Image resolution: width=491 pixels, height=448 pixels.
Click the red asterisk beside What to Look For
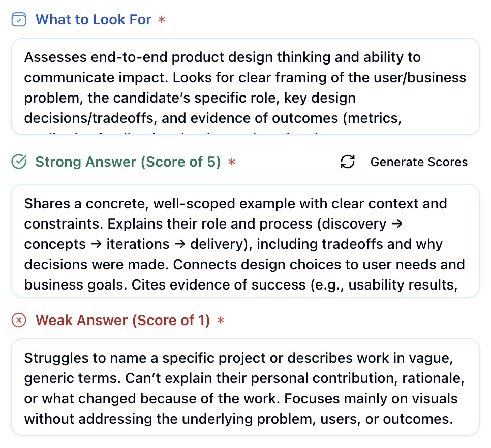tap(162, 20)
